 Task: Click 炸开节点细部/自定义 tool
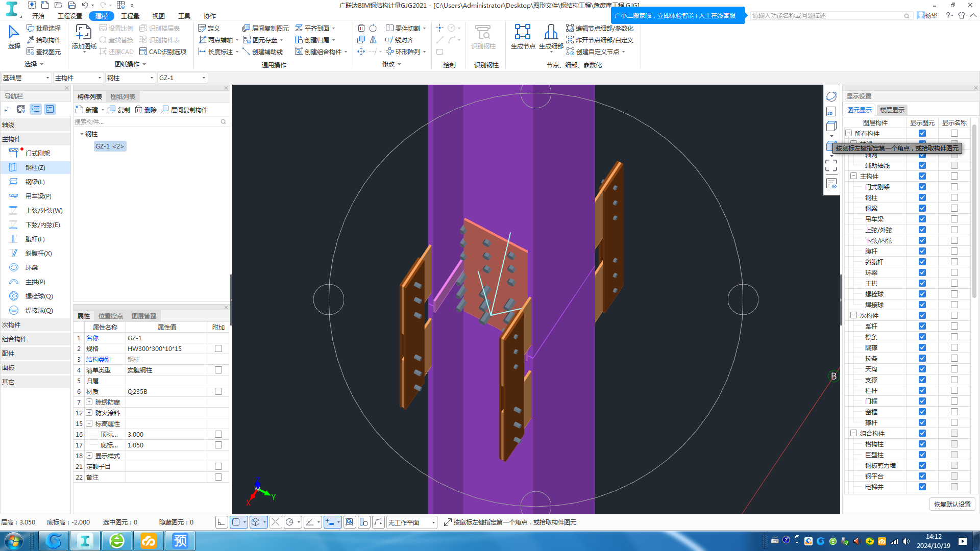pos(600,40)
